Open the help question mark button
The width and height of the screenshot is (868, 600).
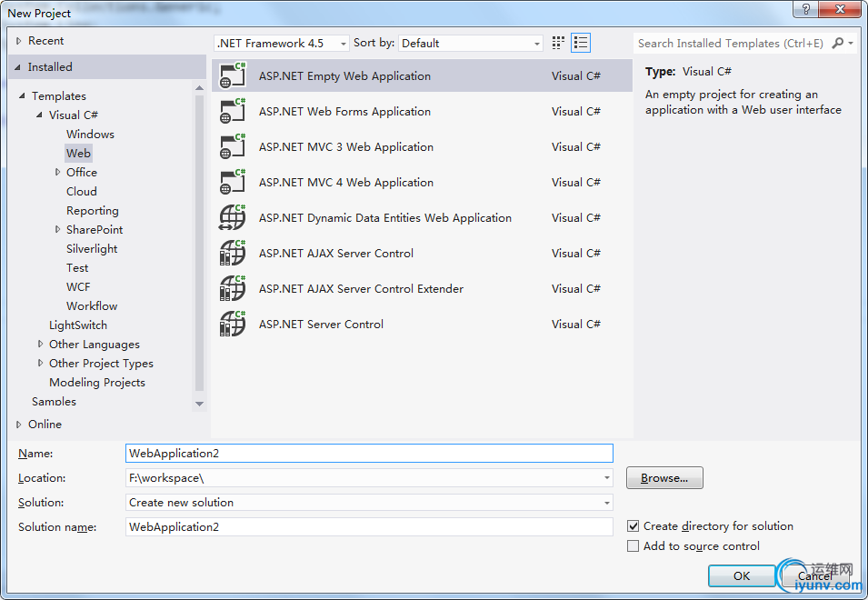(805, 9)
